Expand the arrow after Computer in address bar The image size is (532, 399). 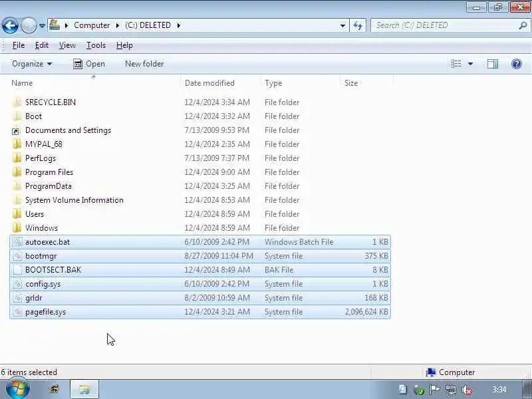pyautogui.click(x=118, y=25)
